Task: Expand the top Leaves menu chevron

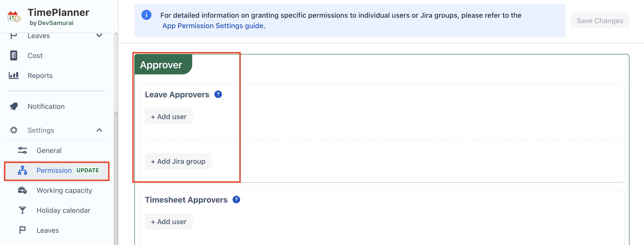Action: (x=99, y=35)
